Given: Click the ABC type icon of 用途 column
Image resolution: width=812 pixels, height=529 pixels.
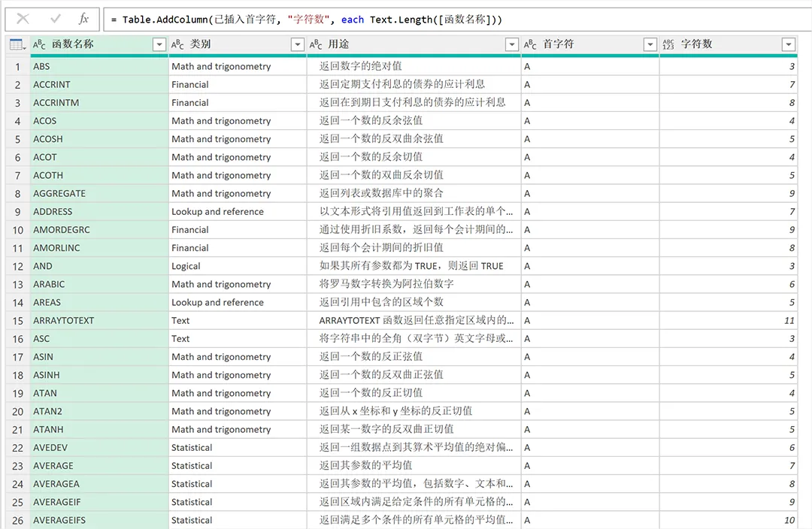Looking at the screenshot, I should 316,44.
